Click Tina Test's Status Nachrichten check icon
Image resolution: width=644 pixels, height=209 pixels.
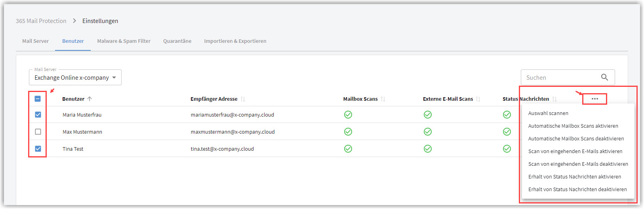click(x=507, y=149)
